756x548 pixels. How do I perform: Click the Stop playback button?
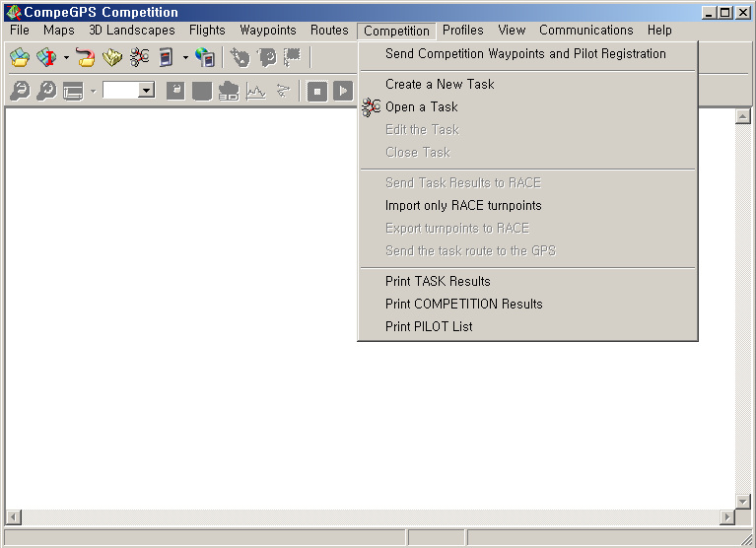click(x=317, y=91)
